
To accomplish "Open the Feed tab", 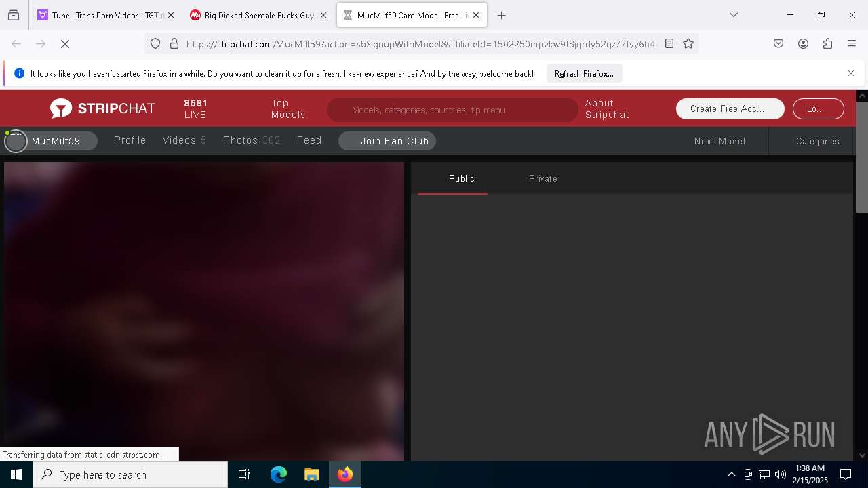I will click(309, 140).
